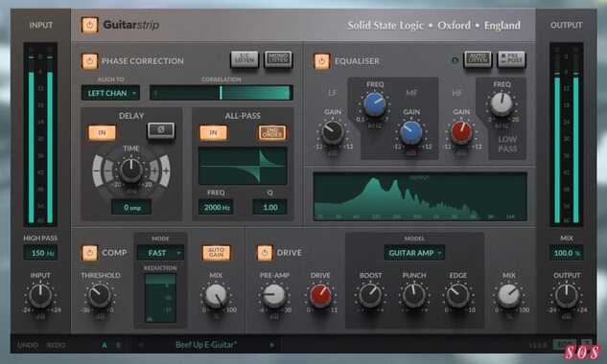The width and height of the screenshot is (607, 364).
Task: Click the Punch knob
Action: 414,296
